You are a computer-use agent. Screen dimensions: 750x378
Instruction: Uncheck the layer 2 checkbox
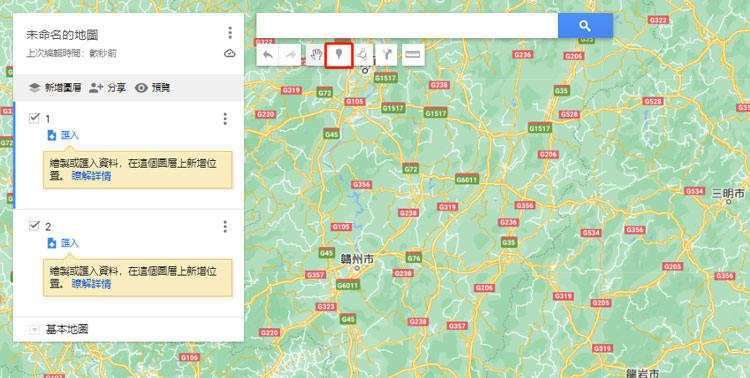click(x=34, y=225)
